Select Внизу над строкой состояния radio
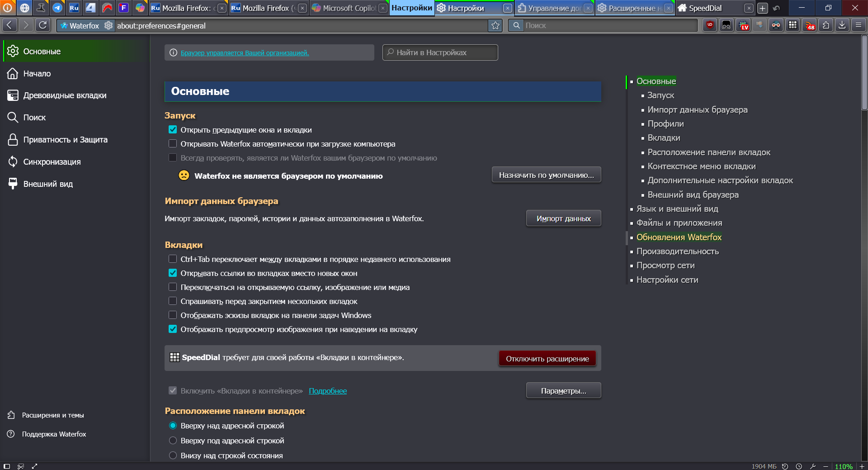The image size is (868, 470). click(x=173, y=456)
